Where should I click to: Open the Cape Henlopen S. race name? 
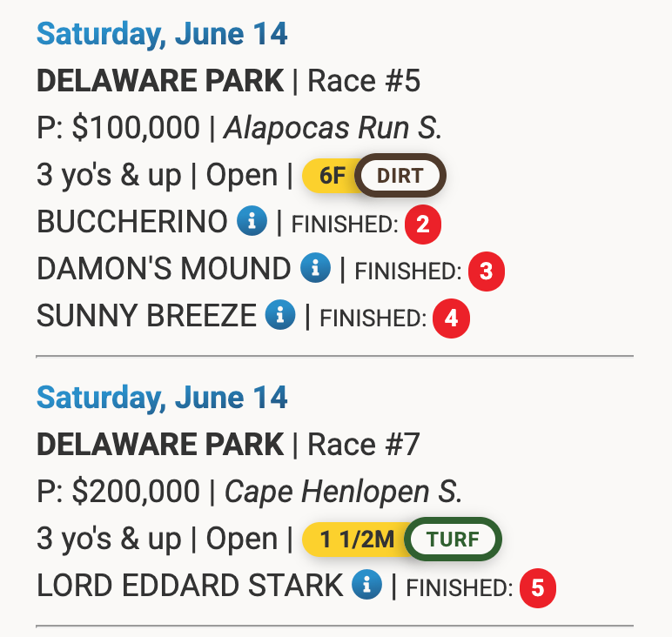(x=343, y=491)
